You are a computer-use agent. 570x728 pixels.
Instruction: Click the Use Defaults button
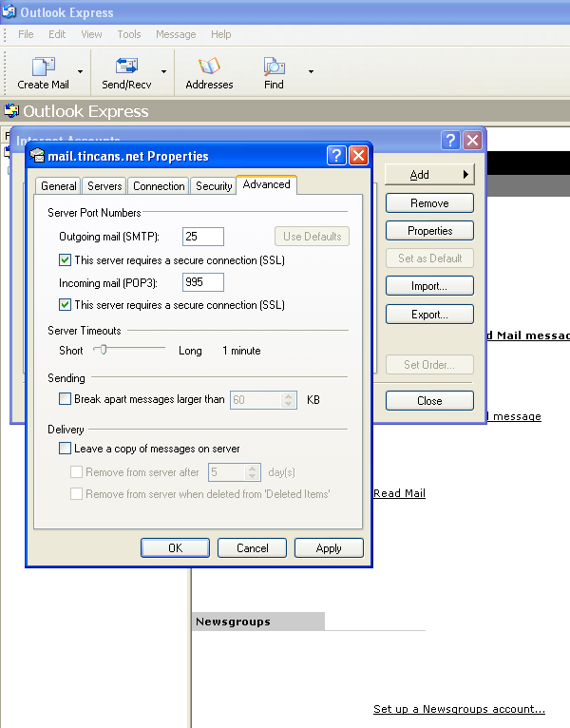[312, 237]
